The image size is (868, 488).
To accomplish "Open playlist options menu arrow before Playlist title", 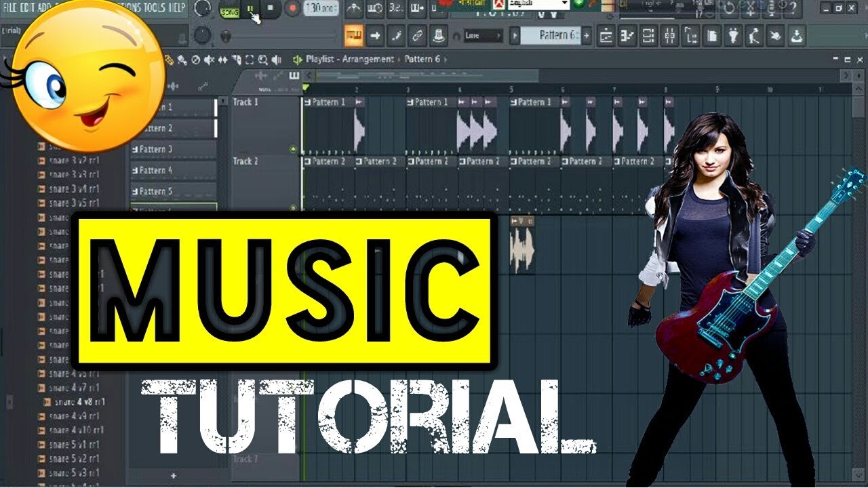I will point(297,60).
